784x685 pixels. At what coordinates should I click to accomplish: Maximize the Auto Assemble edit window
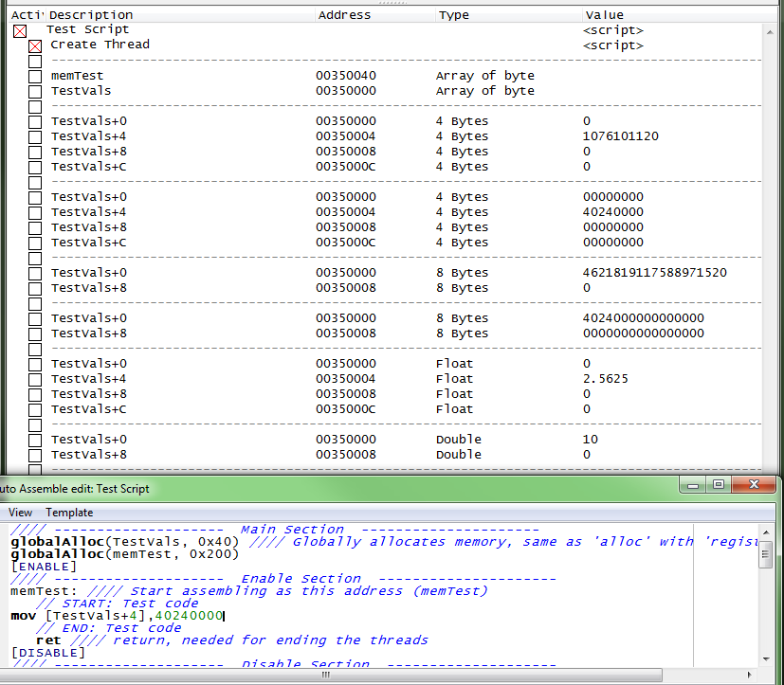(x=718, y=485)
